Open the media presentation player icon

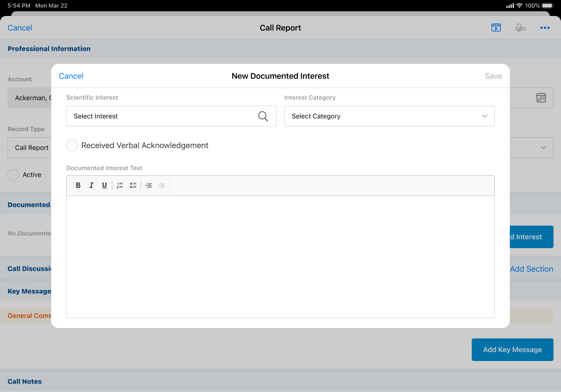(496, 28)
